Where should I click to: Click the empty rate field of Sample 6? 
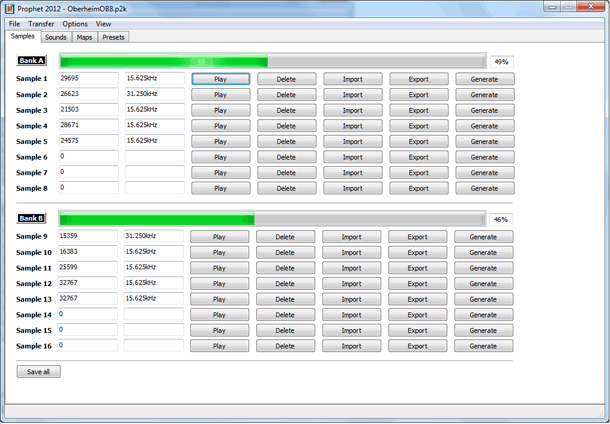[x=155, y=156]
